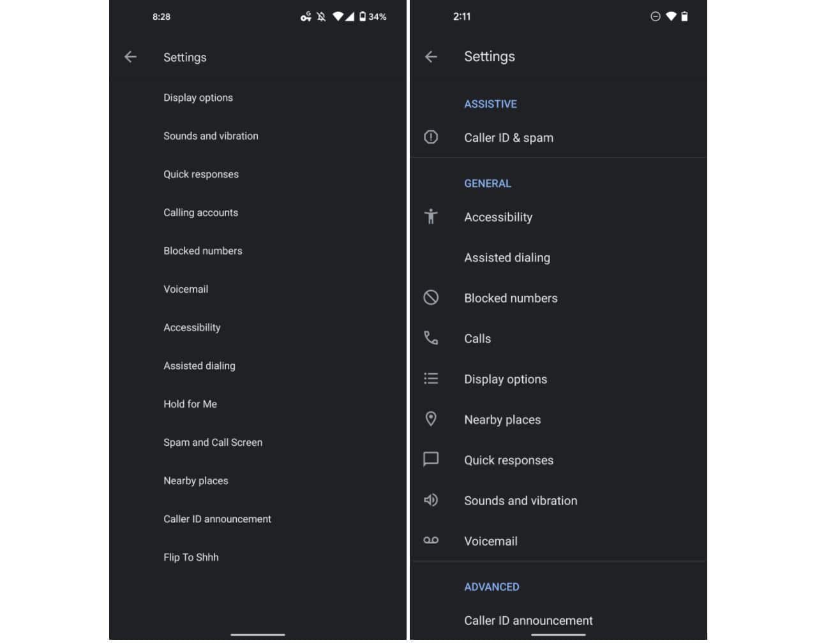Open Hold for Me settings
Image resolution: width=840 pixels, height=643 pixels.
pos(190,404)
